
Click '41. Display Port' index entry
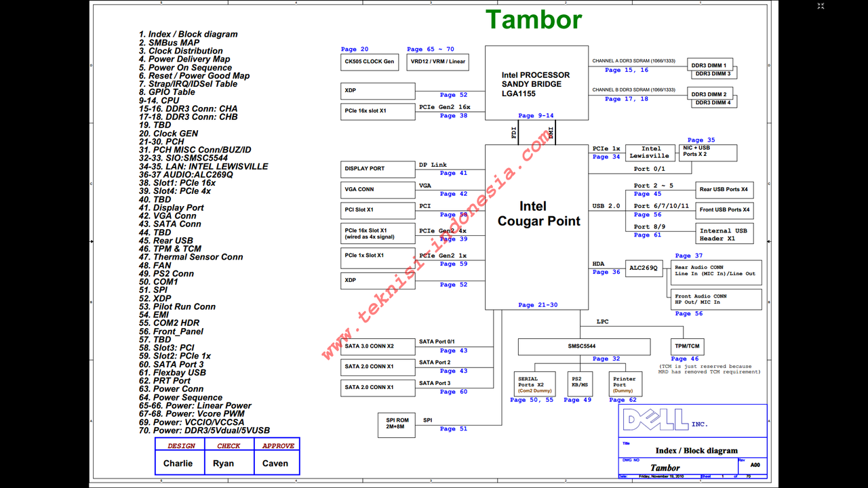click(x=172, y=208)
